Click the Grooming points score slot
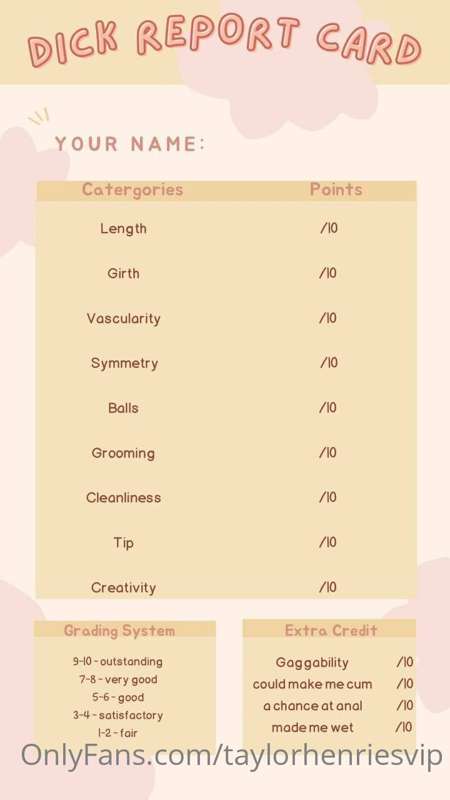This screenshot has height=800, width=450. pyautogui.click(x=328, y=453)
